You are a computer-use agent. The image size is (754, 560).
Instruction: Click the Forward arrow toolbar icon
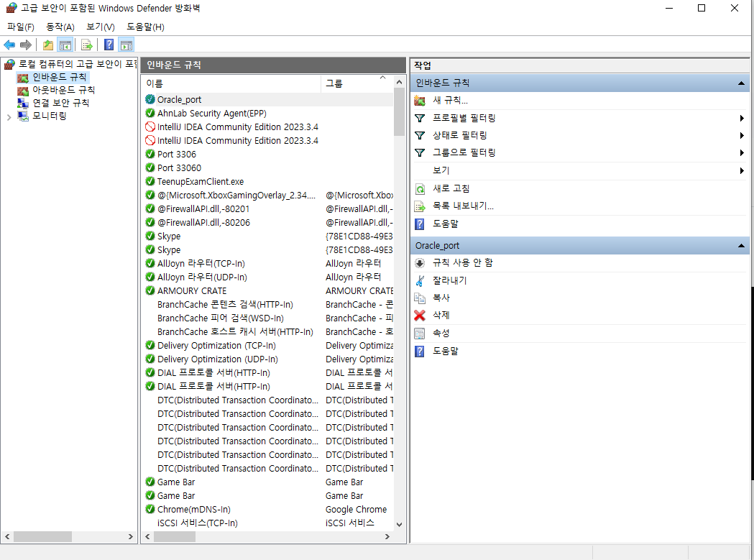coord(25,45)
